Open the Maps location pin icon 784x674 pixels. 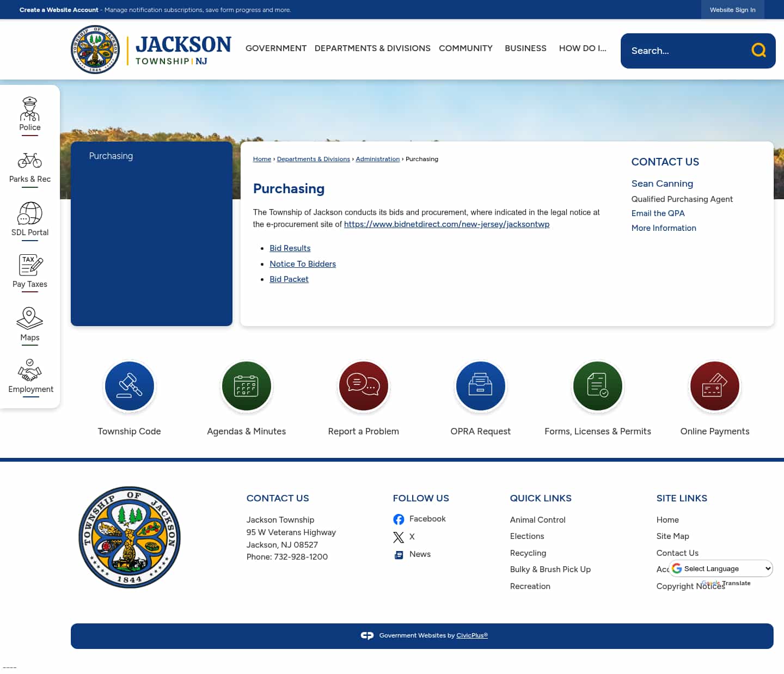pyautogui.click(x=30, y=317)
